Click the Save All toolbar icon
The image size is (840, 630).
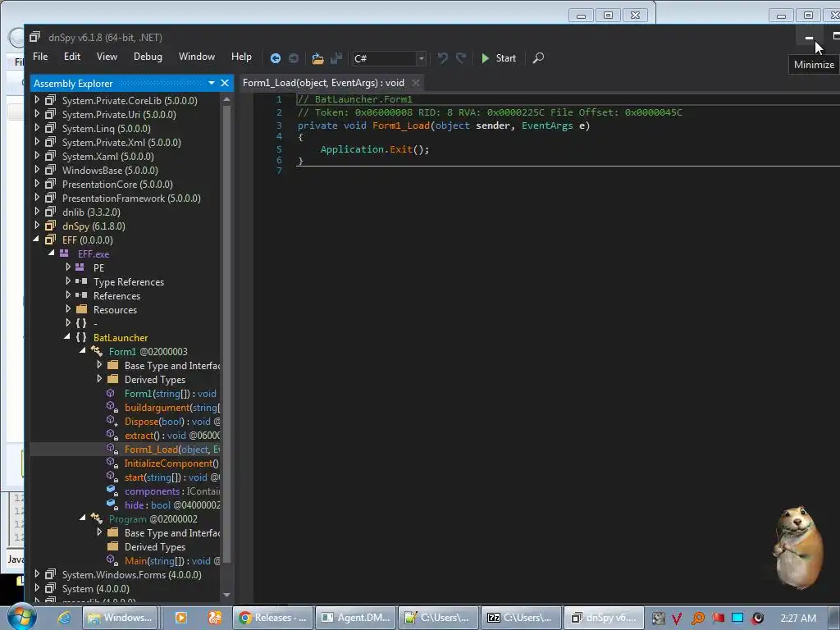[336, 58]
